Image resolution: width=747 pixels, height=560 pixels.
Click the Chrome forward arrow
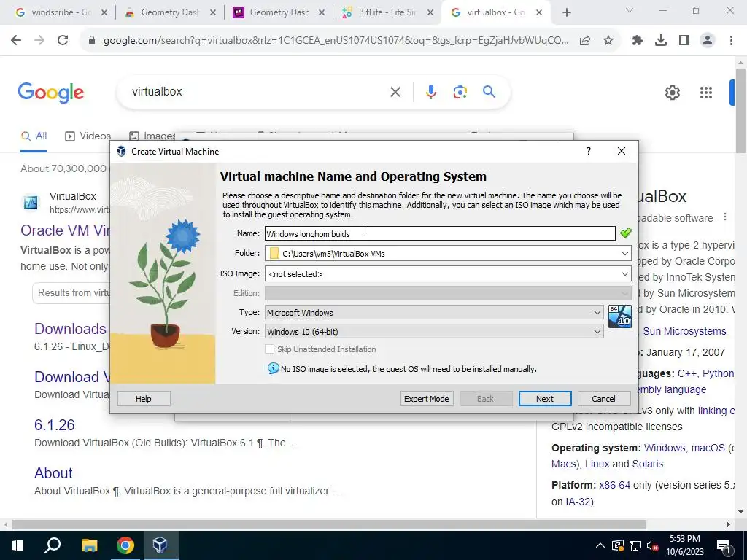pos(39,41)
